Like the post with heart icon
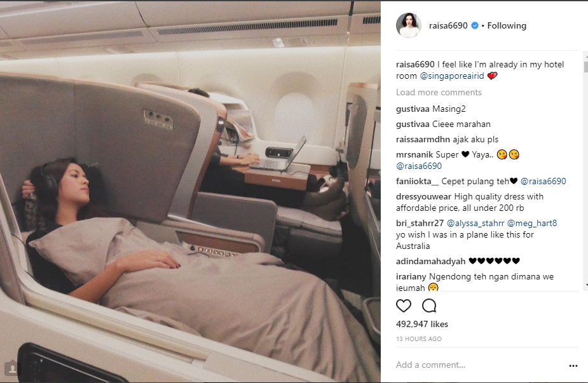588x383 pixels. pos(404,306)
